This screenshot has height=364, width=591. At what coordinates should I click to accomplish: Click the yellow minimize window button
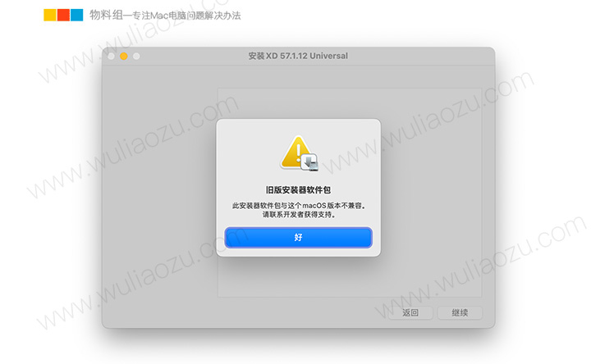click(x=124, y=56)
